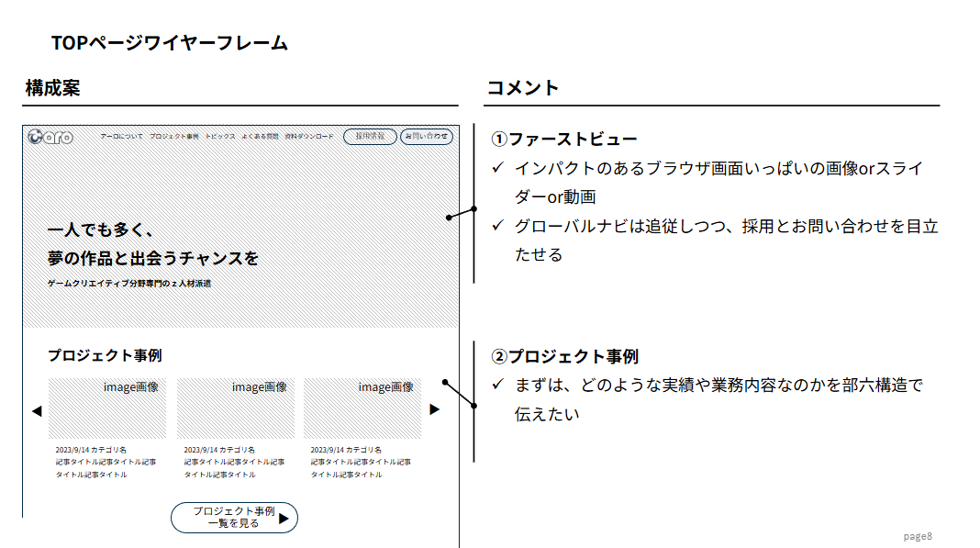Open the first article title link
The height and width of the screenshot is (548, 980).
point(106,468)
